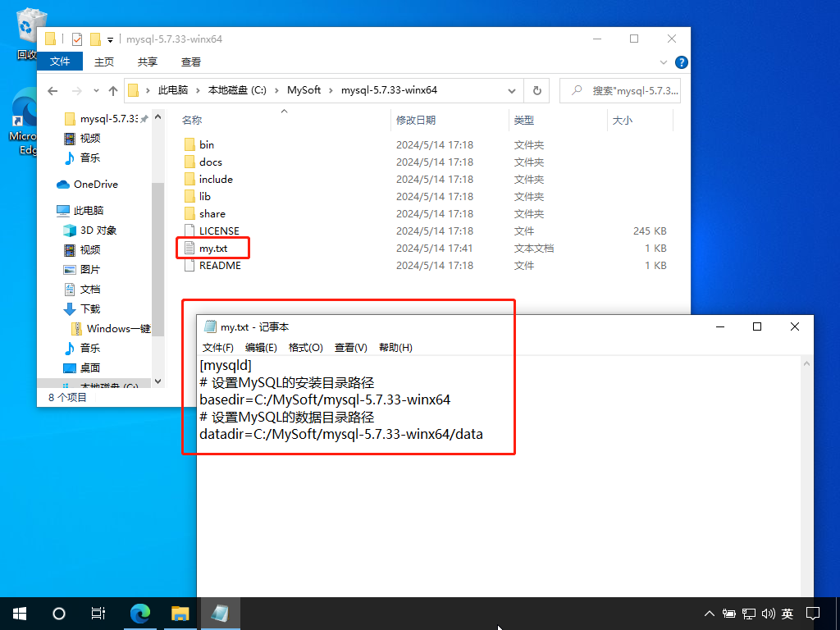Viewport: 840px width, 630px height.
Task: Select the my.txt file
Action: tap(213, 248)
